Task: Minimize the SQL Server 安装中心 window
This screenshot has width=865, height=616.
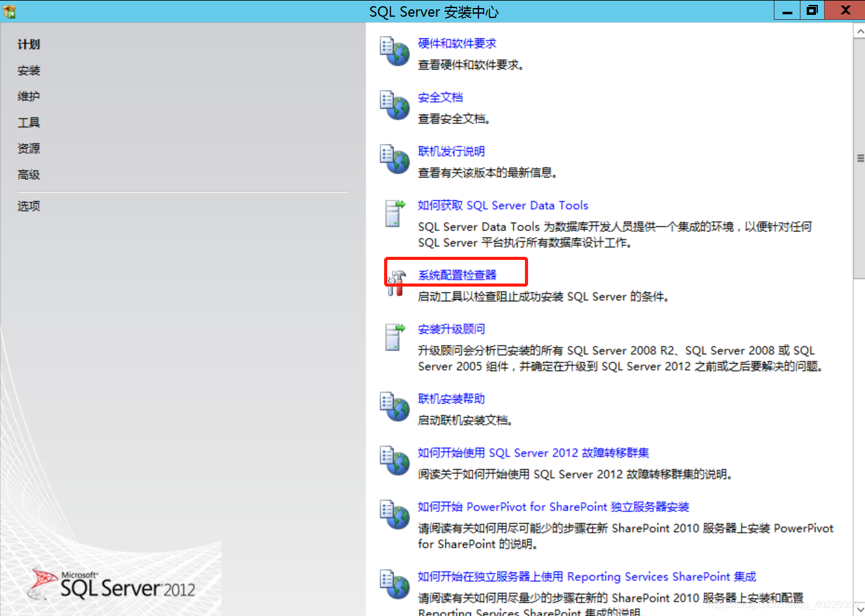Action: [x=787, y=11]
